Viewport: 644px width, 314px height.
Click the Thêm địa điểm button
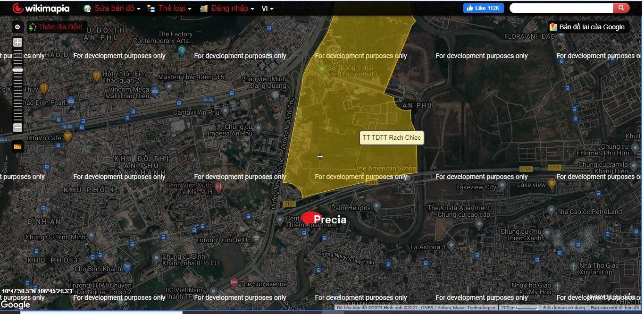click(x=56, y=27)
